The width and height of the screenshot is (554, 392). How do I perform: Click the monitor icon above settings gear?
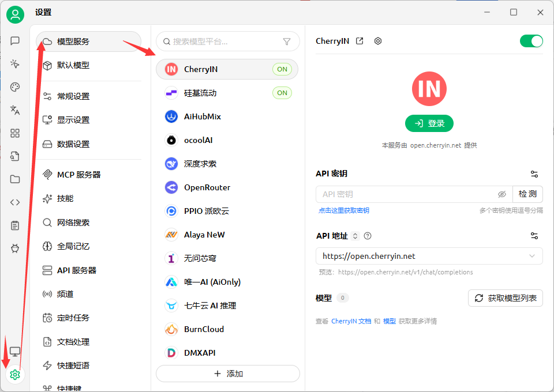pos(15,352)
